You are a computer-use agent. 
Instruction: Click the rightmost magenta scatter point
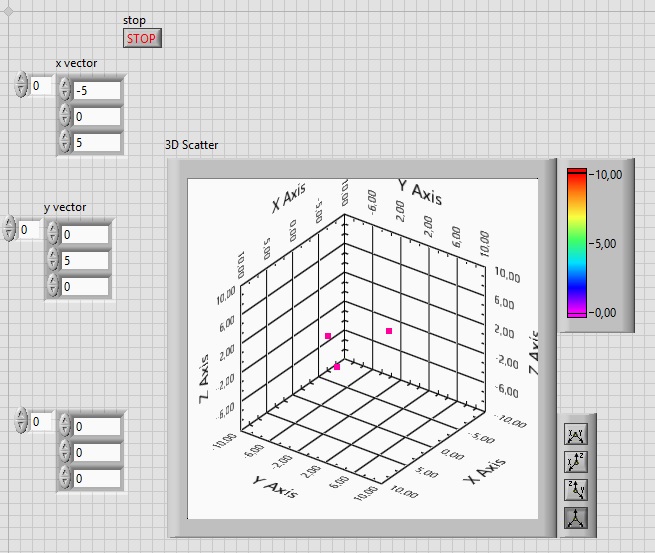coord(389,331)
